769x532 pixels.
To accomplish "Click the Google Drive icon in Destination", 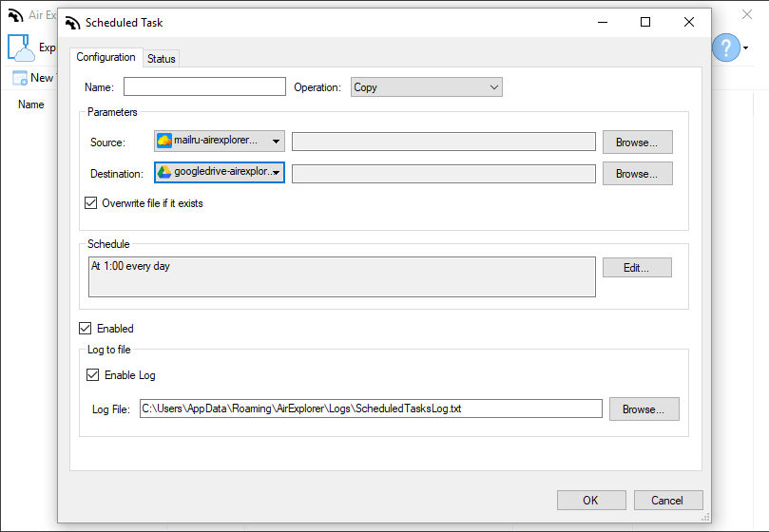I will 164,172.
